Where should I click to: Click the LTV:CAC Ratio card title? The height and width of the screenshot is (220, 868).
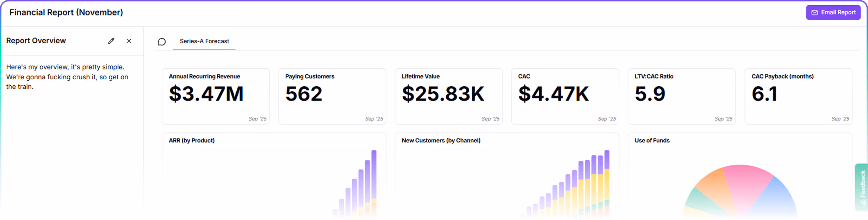(x=654, y=77)
